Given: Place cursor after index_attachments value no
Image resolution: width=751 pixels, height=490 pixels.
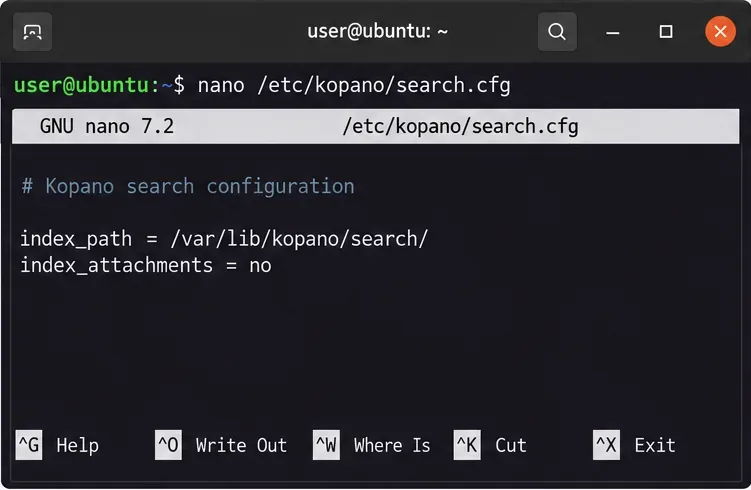Looking at the screenshot, I should point(273,265).
